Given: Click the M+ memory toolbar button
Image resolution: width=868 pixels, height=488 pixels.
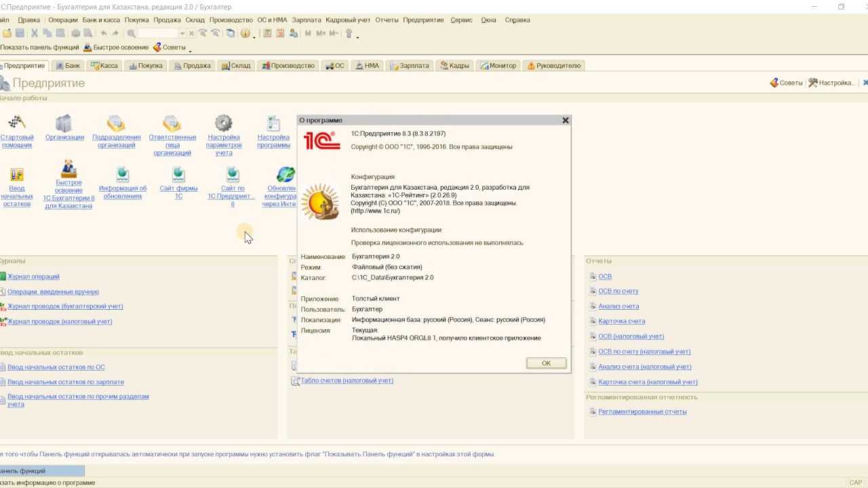Looking at the screenshot, I should [321, 33].
